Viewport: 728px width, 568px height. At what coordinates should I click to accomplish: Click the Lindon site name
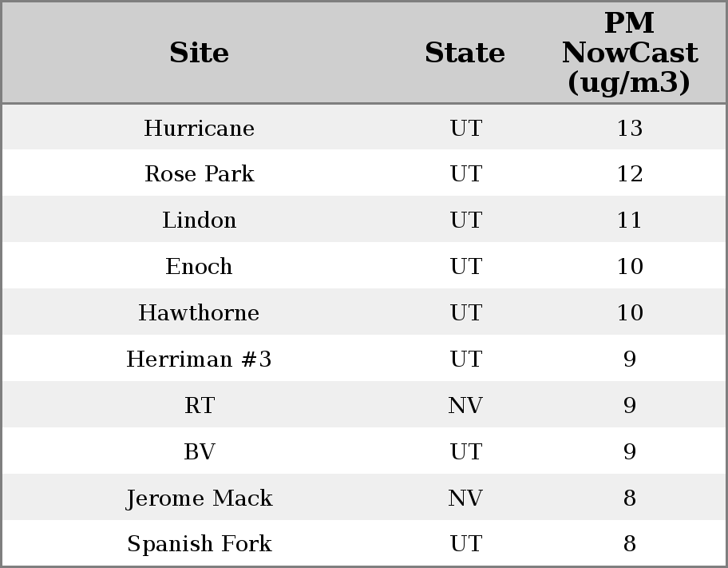pyautogui.click(x=199, y=220)
